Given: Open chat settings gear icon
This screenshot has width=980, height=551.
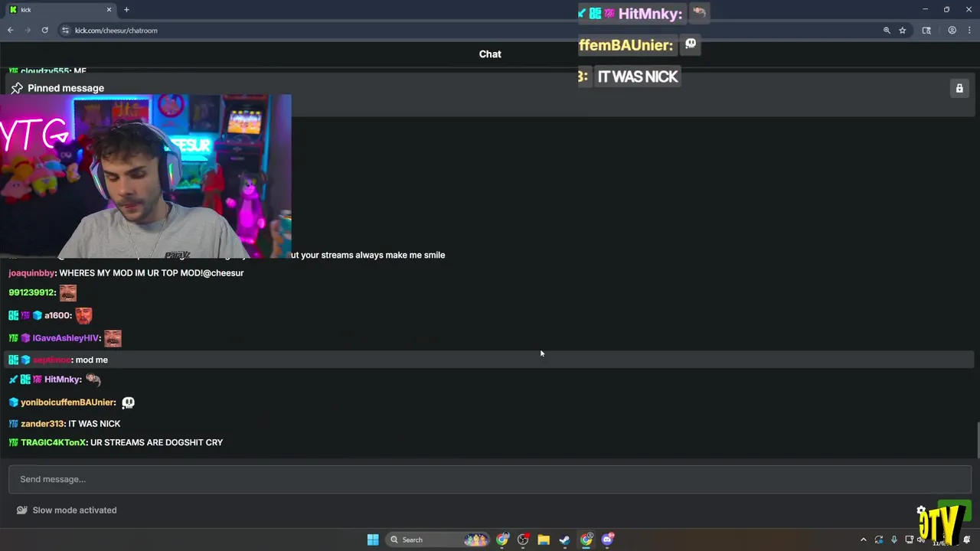Looking at the screenshot, I should pyautogui.click(x=922, y=510).
